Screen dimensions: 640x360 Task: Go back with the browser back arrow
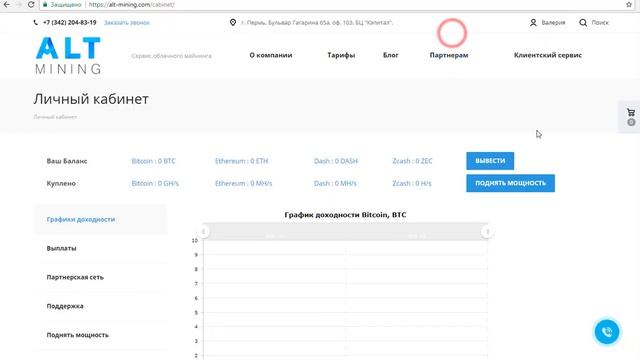(7, 4)
